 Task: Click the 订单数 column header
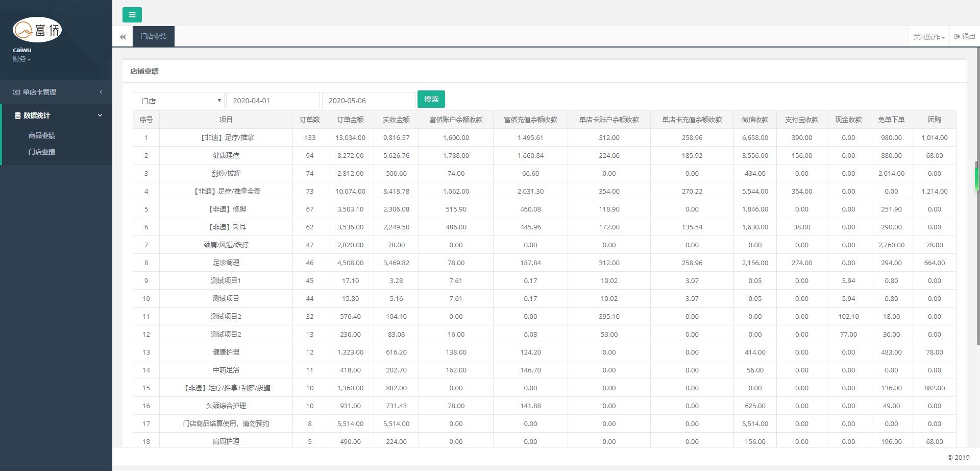[x=310, y=120]
